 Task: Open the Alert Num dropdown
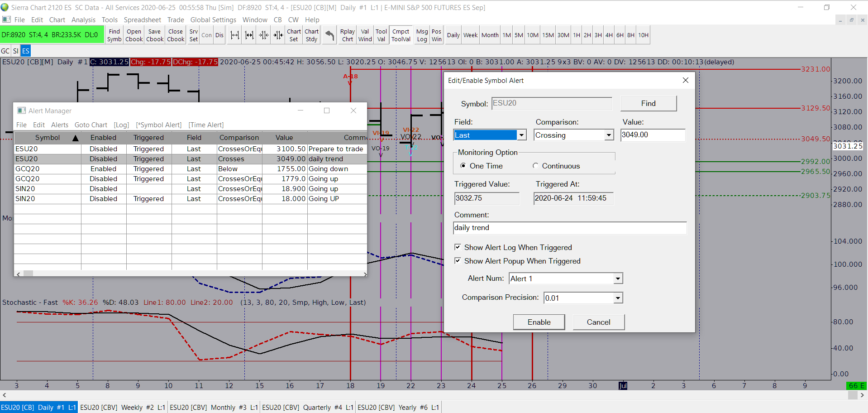click(x=618, y=279)
